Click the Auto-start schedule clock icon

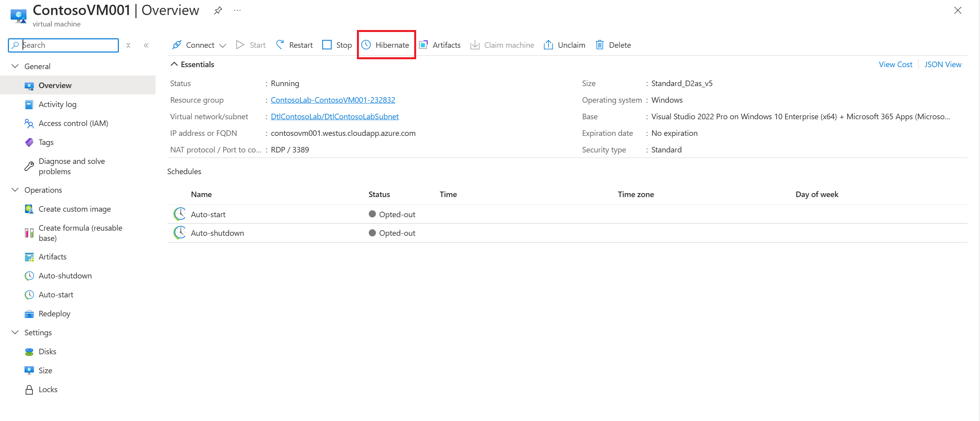tap(180, 214)
